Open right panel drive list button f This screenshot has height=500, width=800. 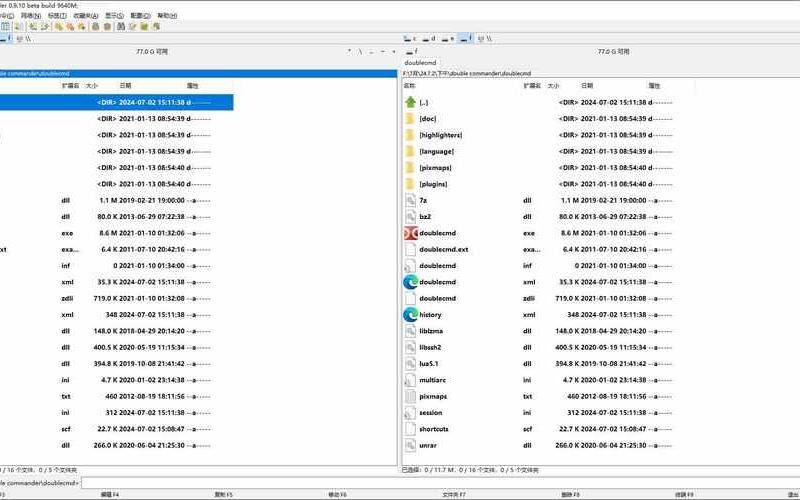click(x=411, y=52)
